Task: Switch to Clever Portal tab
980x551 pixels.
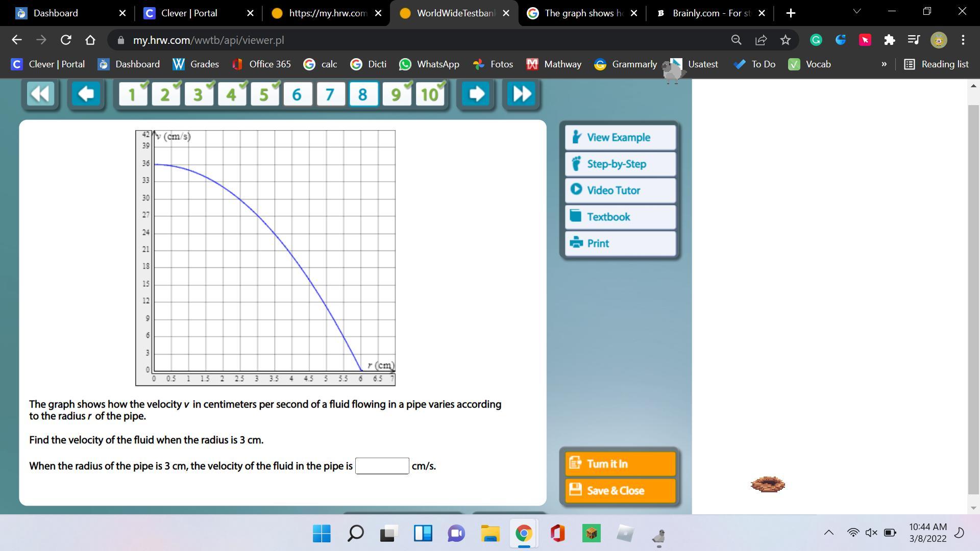Action: (x=189, y=13)
